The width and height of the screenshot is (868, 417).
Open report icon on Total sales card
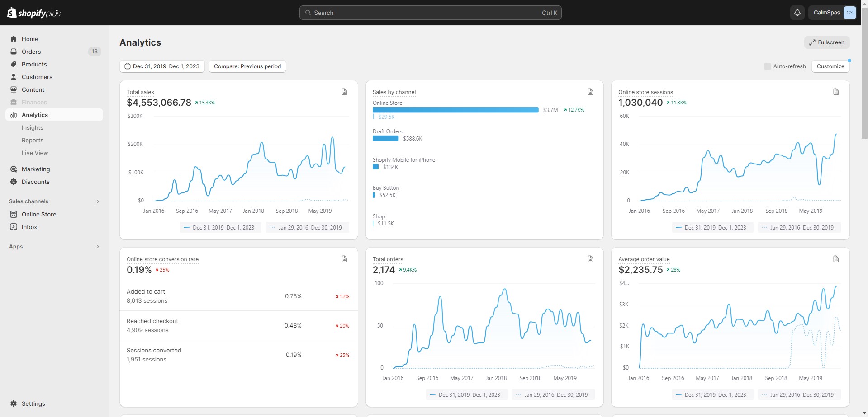tap(344, 92)
